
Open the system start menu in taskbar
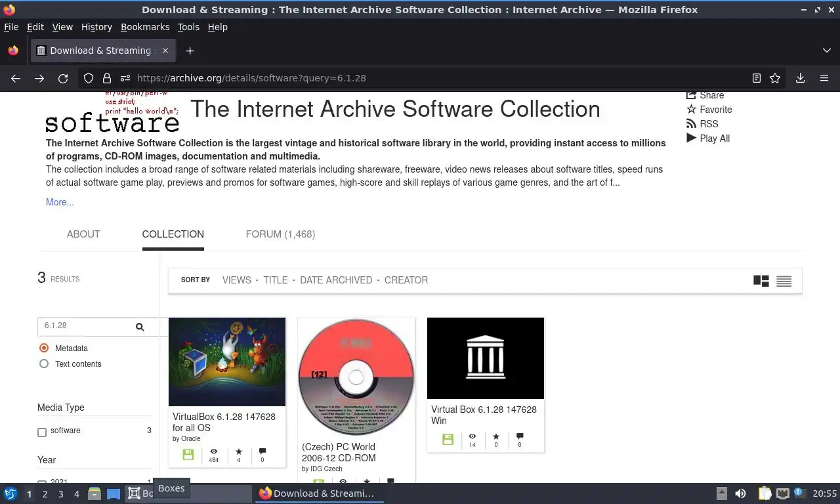pyautogui.click(x=10, y=493)
